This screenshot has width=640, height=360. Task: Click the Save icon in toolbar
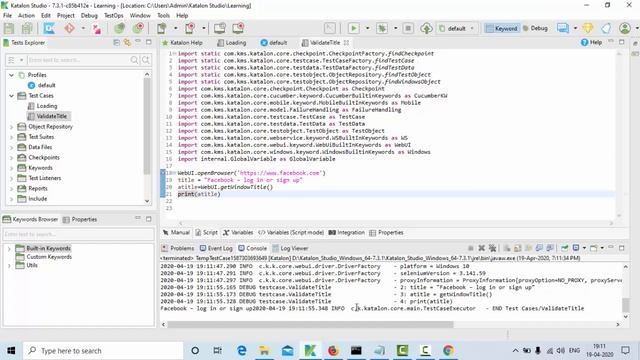9,28
